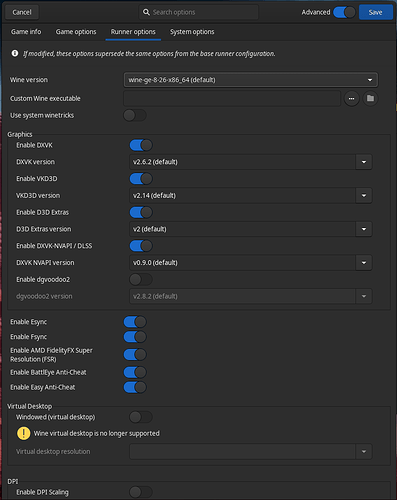Click the v0.9.0 (default) NVAPI value
Screen dimensions: 397x500
(155, 263)
